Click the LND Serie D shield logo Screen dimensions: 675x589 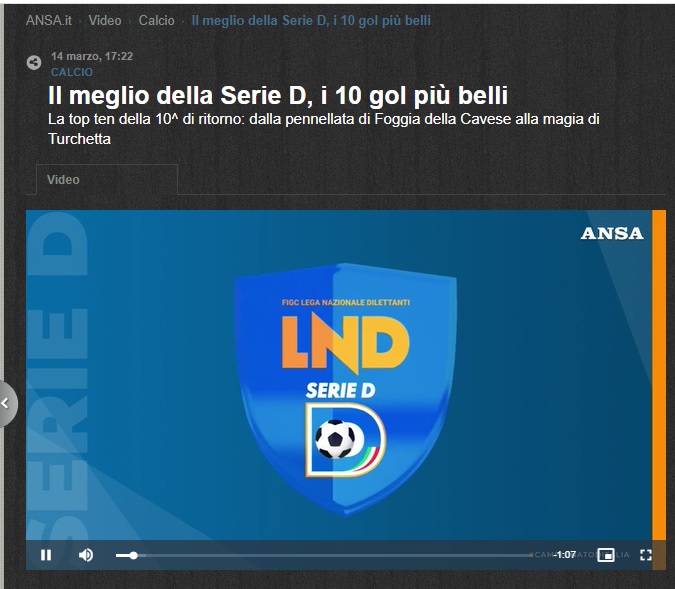pyautogui.click(x=345, y=389)
